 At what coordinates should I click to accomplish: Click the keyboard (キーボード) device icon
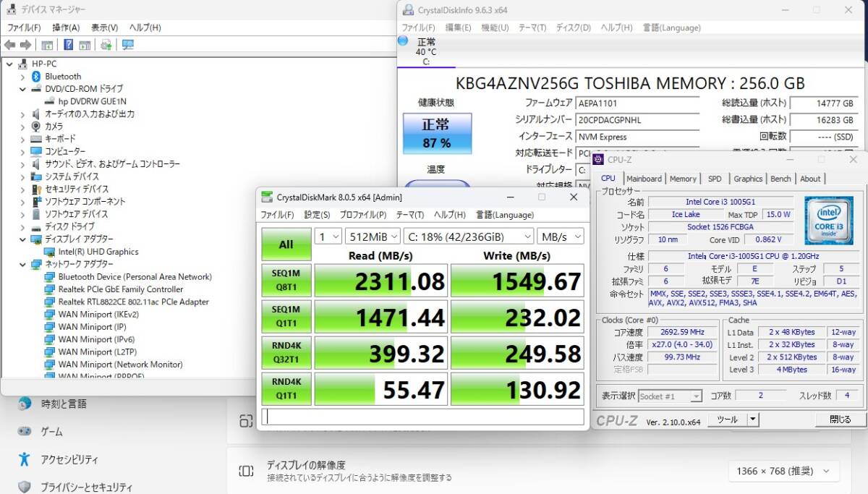click(x=36, y=138)
